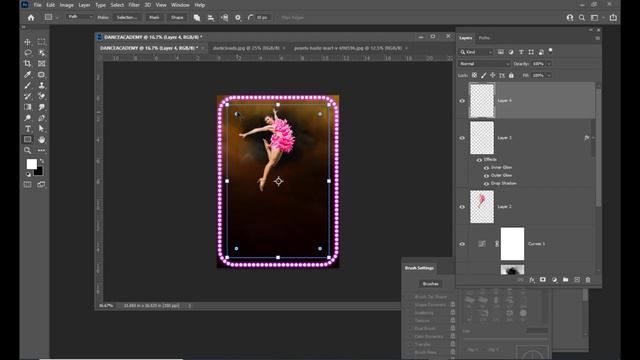Click the Brushes button in Brush Settings

pyautogui.click(x=431, y=284)
